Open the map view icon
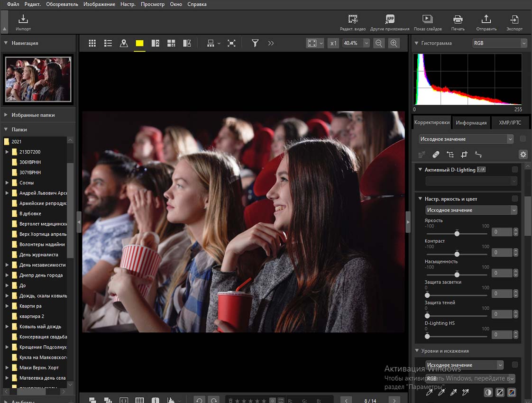 124,43
